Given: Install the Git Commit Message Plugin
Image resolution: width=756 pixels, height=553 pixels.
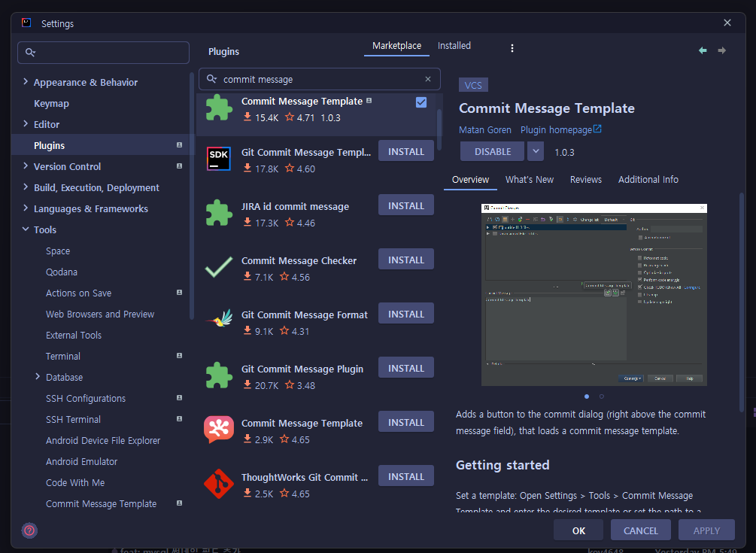Looking at the screenshot, I should pos(405,367).
